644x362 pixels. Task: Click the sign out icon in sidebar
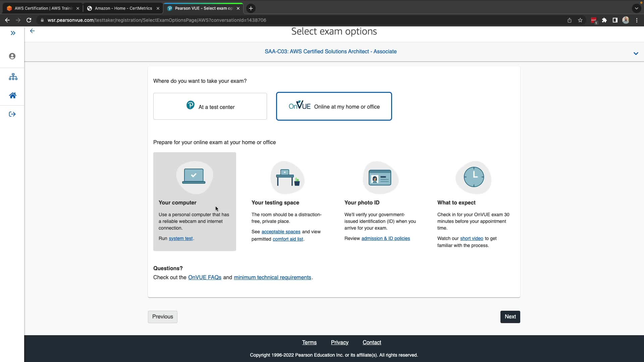[12, 114]
